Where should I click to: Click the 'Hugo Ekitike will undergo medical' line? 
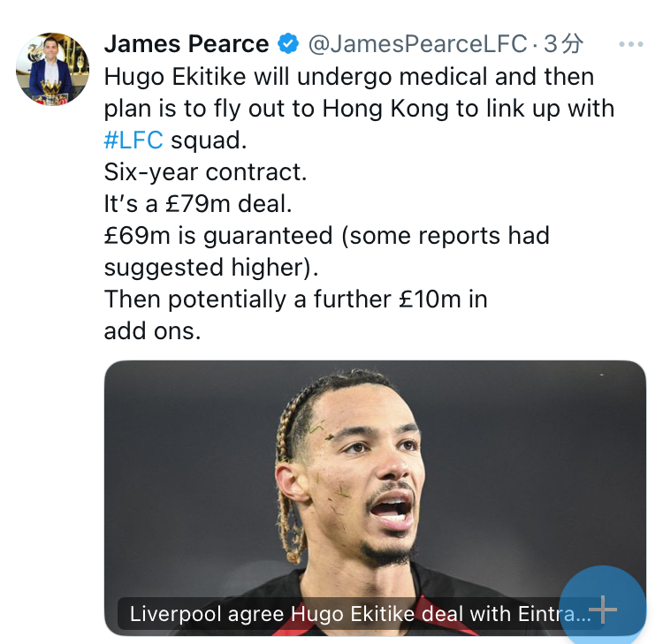(349, 77)
